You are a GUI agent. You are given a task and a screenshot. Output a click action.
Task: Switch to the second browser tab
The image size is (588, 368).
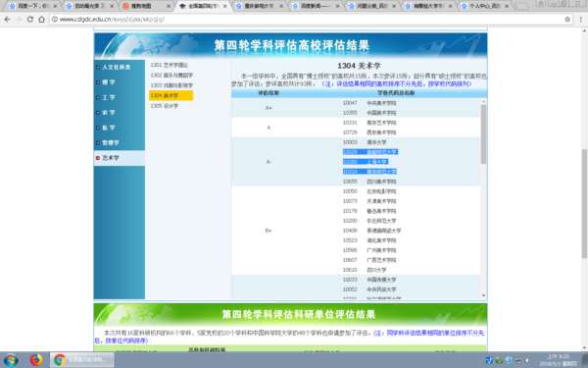coord(89,6)
